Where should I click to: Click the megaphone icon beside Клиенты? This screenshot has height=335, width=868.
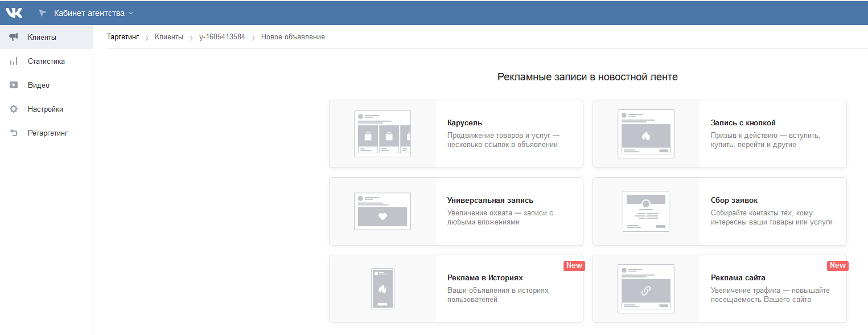(14, 38)
